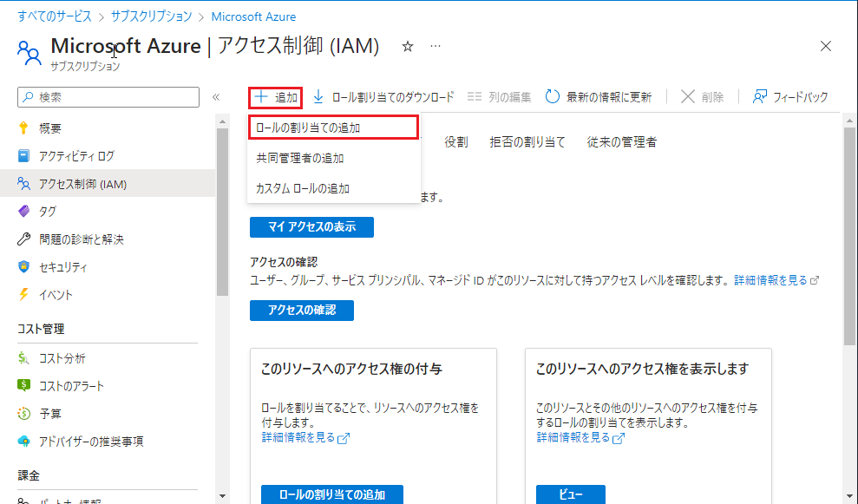Select タグ in the left navigation
Image resolution: width=858 pixels, height=504 pixels.
coord(48,211)
